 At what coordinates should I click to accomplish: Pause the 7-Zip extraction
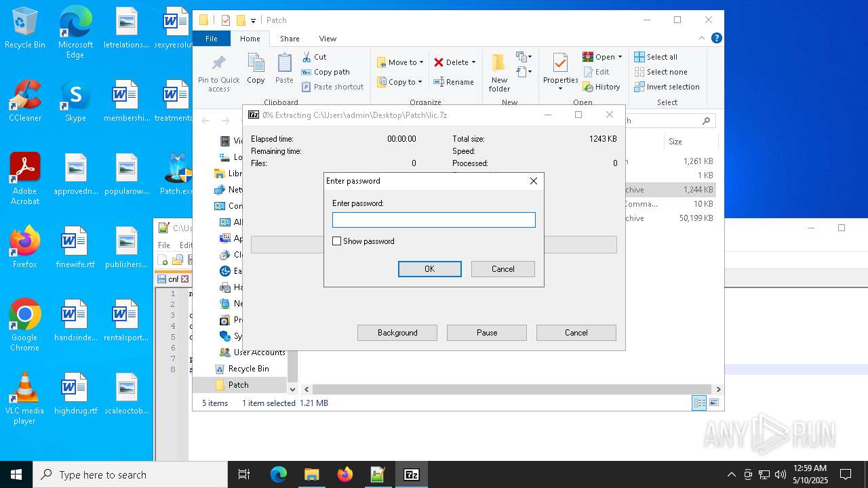click(487, 333)
